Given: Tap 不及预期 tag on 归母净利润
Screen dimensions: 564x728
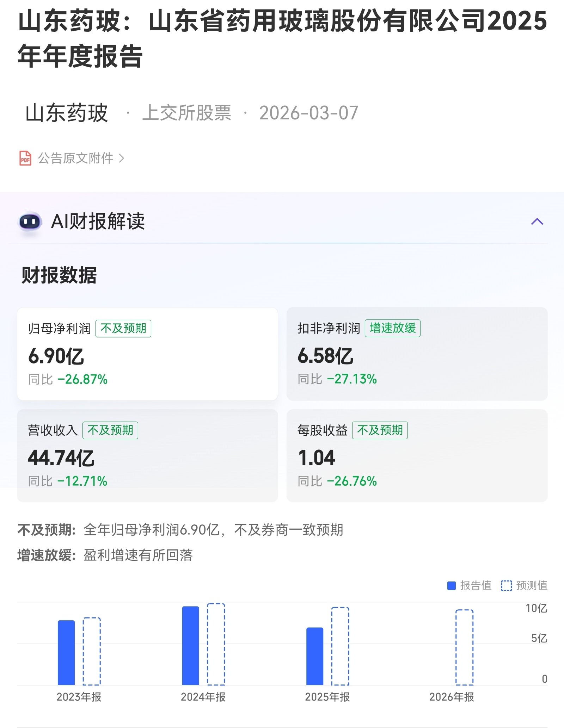Looking at the screenshot, I should tap(123, 329).
